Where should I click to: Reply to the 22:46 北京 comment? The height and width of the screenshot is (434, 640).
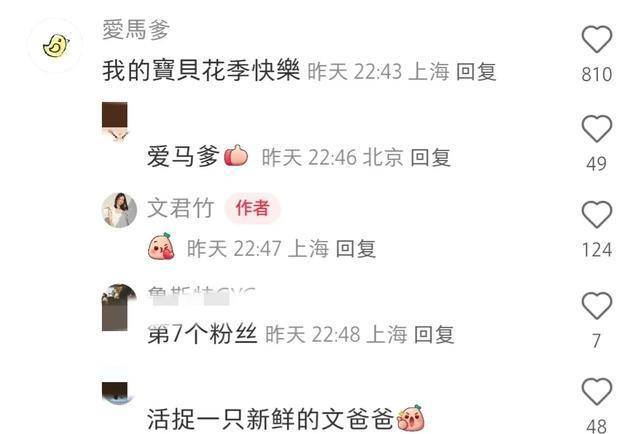(x=431, y=158)
